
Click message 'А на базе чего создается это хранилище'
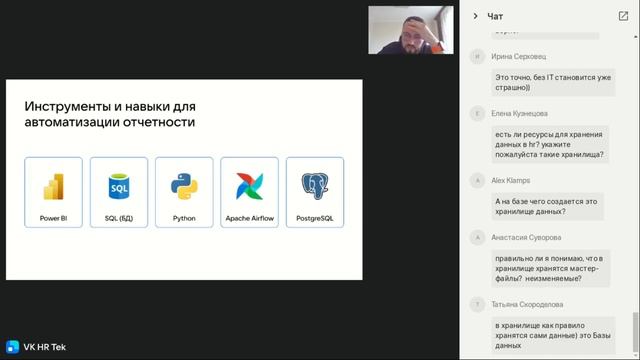point(547,207)
